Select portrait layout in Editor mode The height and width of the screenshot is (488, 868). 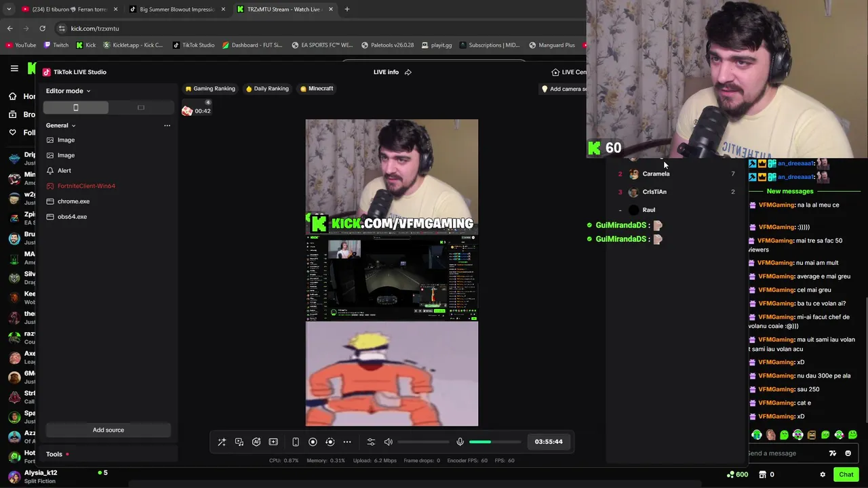75,108
